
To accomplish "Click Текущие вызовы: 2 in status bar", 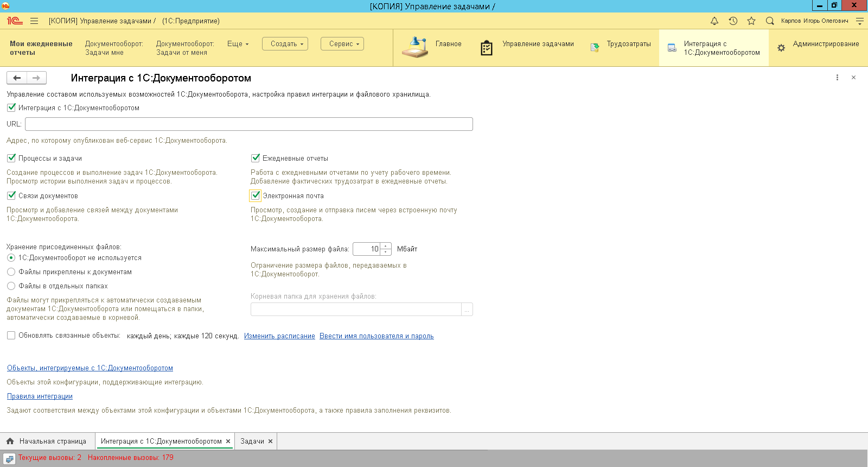I will click(50, 458).
